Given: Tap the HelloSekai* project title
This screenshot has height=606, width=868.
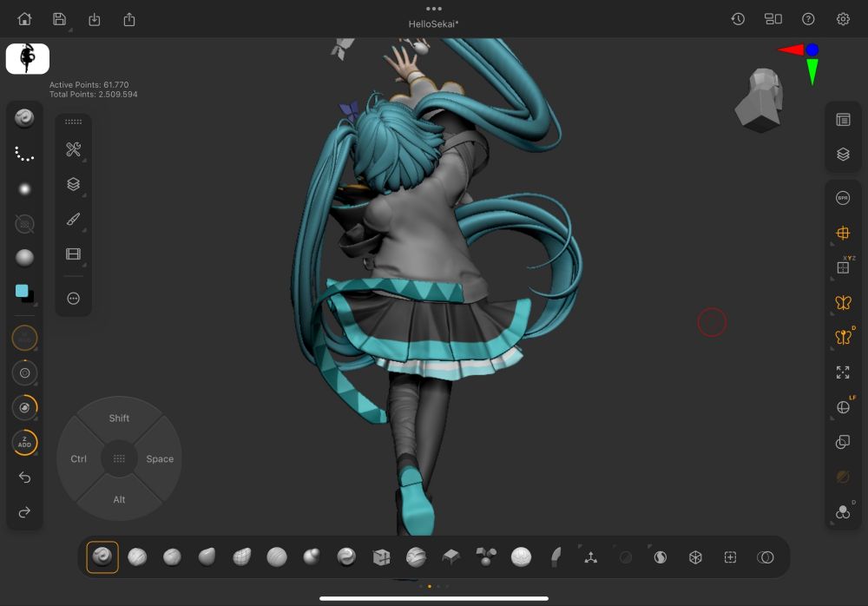Looking at the screenshot, I should coord(433,23).
